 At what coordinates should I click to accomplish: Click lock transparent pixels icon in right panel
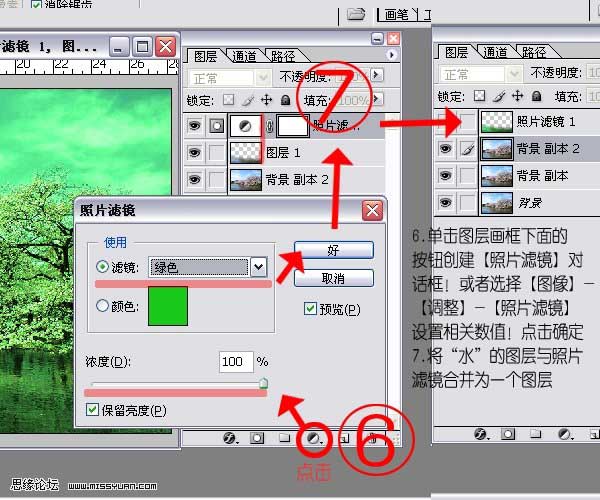tap(479, 96)
